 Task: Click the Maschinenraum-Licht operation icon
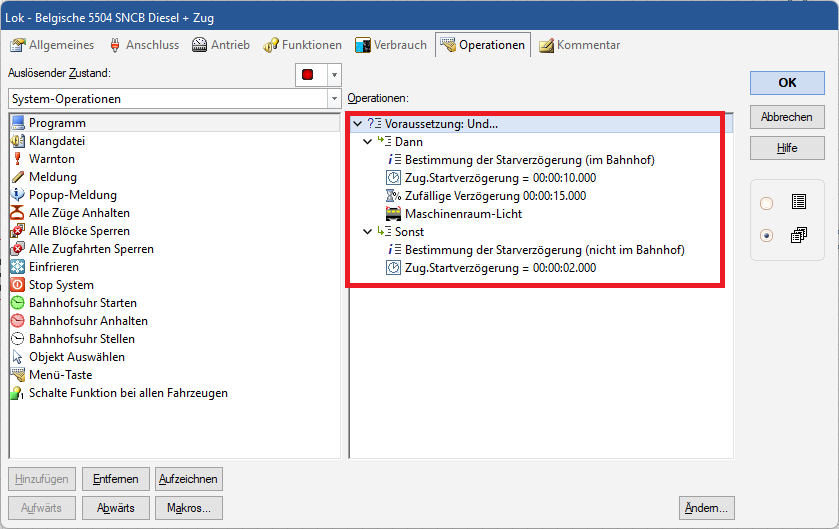394,214
